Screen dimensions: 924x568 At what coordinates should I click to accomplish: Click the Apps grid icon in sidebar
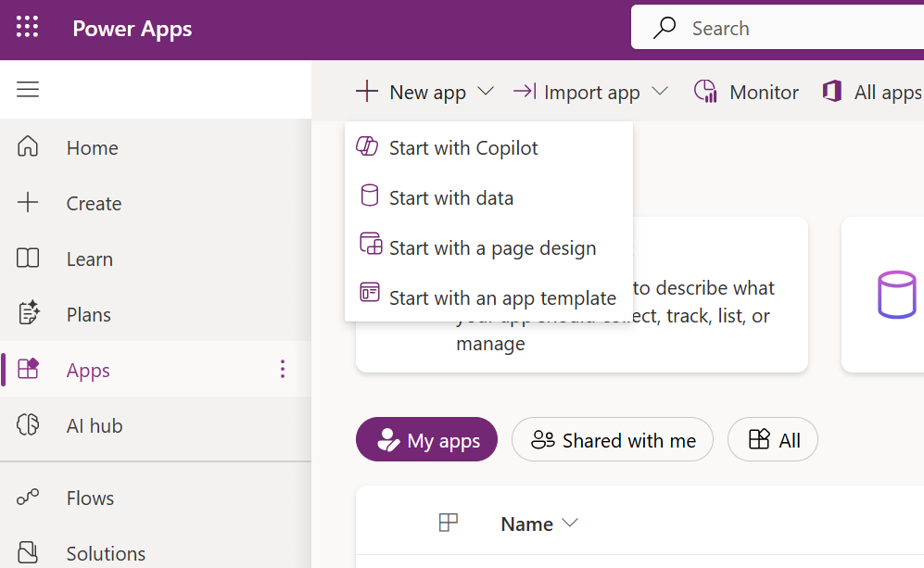[28, 369]
